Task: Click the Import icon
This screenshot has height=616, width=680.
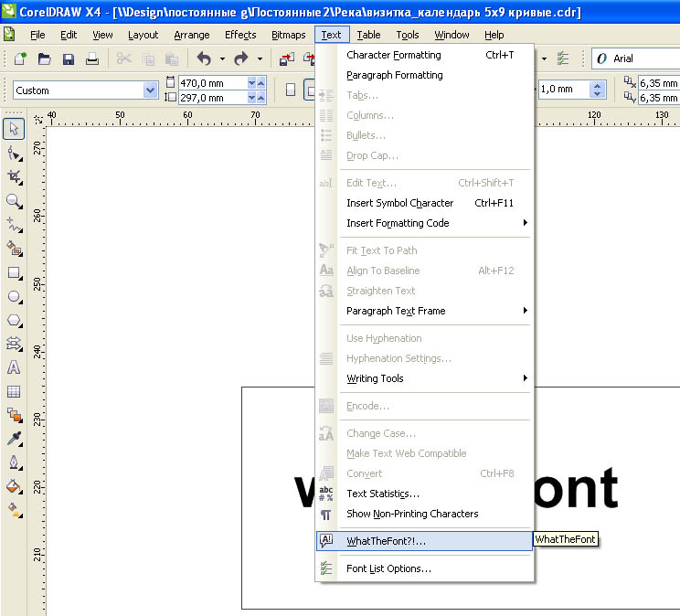Action: (287, 58)
